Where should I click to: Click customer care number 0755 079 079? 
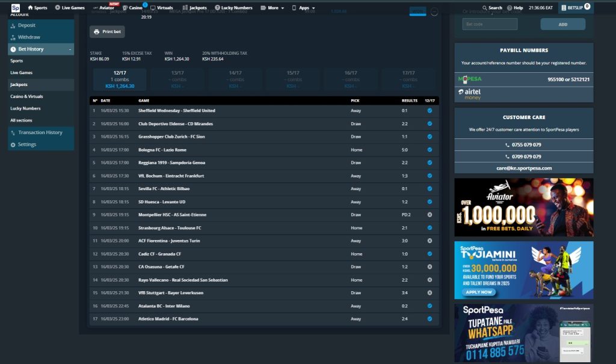tap(524, 144)
